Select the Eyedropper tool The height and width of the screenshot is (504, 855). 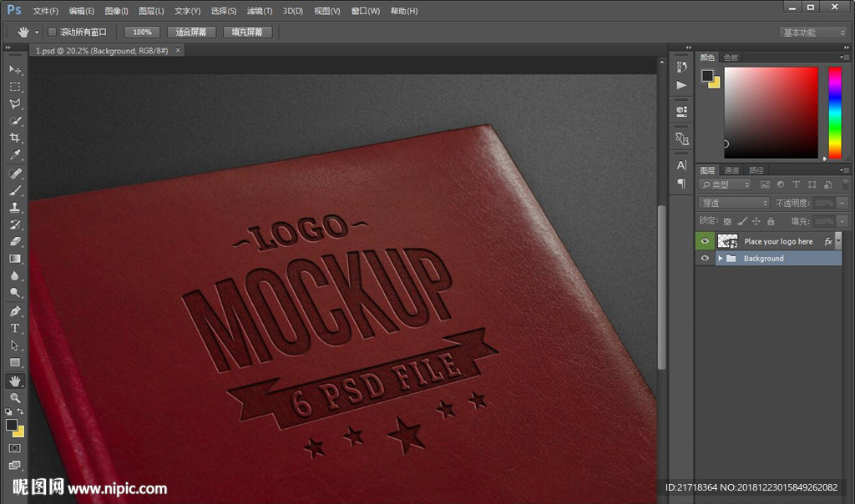point(15,155)
